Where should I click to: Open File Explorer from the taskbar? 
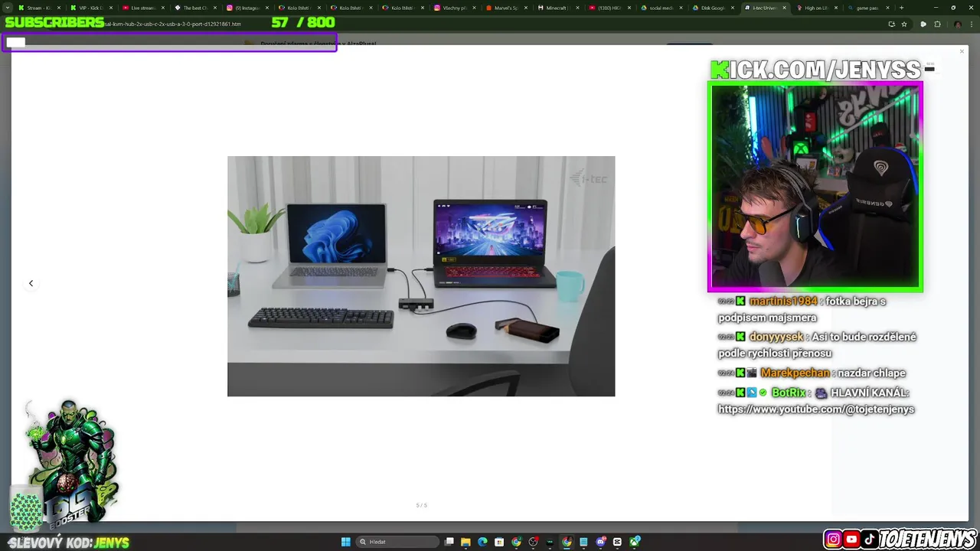[465, 542]
